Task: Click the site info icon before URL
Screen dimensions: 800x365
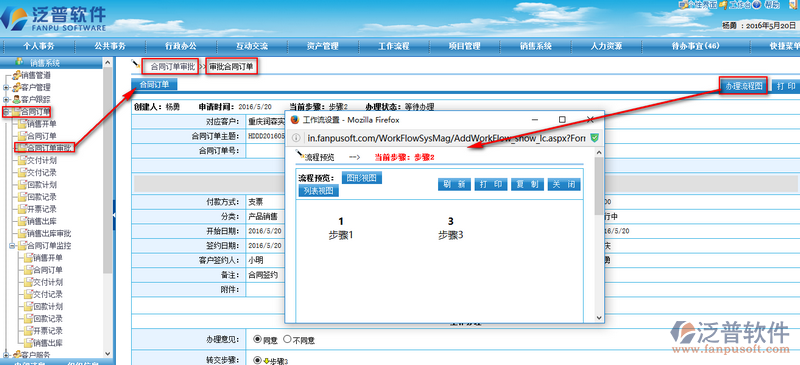Action: coord(297,138)
